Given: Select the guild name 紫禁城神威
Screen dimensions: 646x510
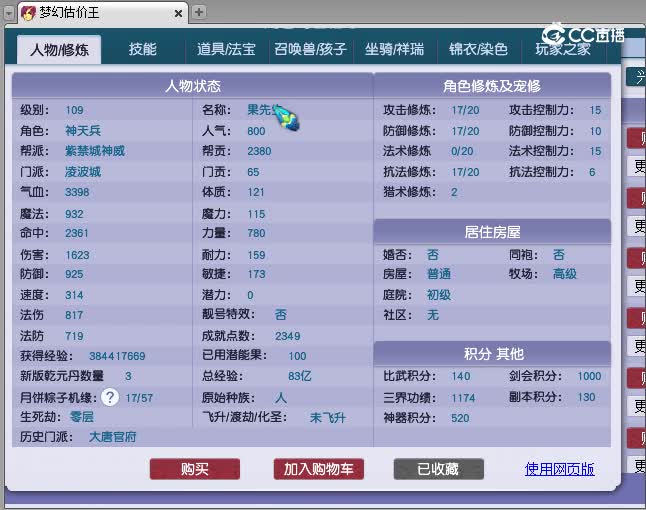Looking at the screenshot, I should [x=95, y=151].
